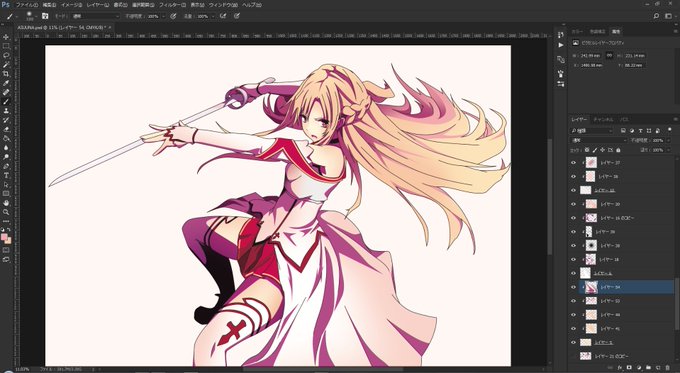Click the background color swatch
This screenshot has height=373, width=680.
[8, 241]
